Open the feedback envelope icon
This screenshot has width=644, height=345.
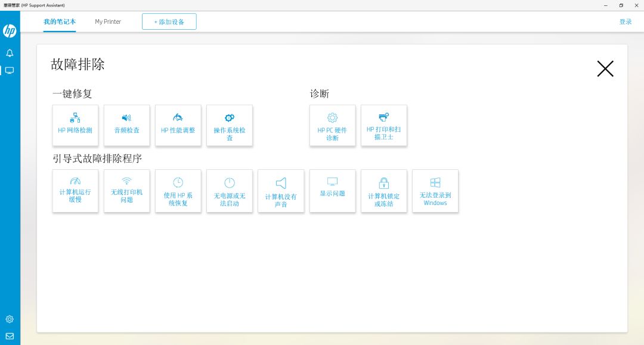click(x=10, y=337)
